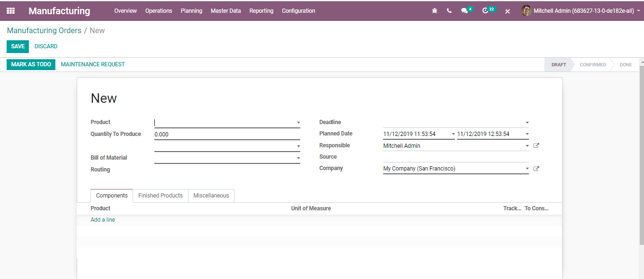644x279 pixels.
Task: Open the Bill of Material dropdown
Action: pos(298,158)
